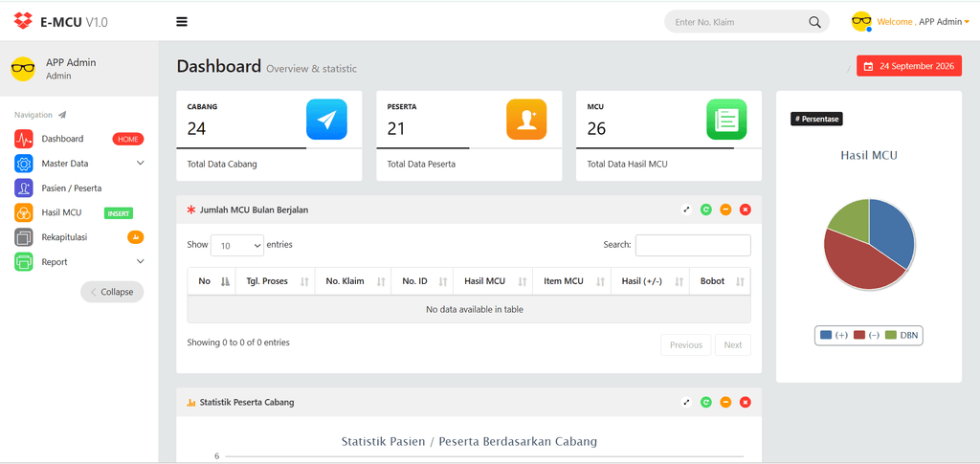Screen dimensions: 980x464
Task: Click the blue paper-plane Cabang icon
Action: (x=326, y=120)
